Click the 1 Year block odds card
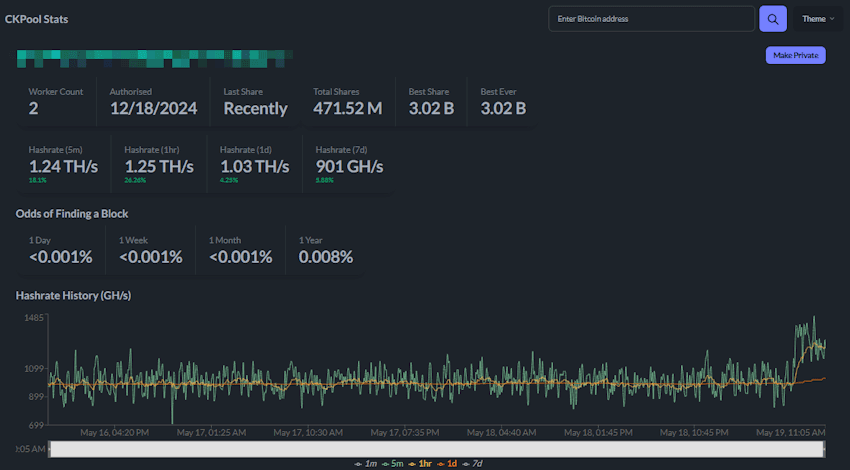 [x=324, y=251]
